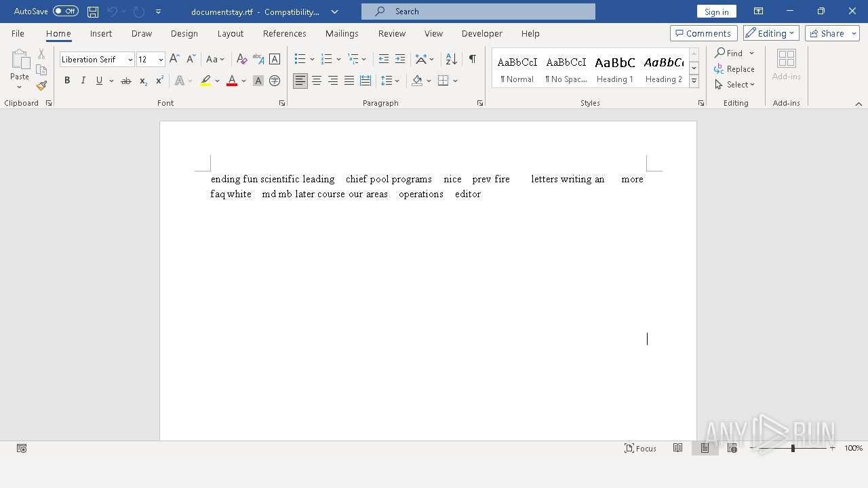Viewport: 868px width, 488px height.
Task: Expand the Borders dropdown arrow
Action: tap(455, 81)
